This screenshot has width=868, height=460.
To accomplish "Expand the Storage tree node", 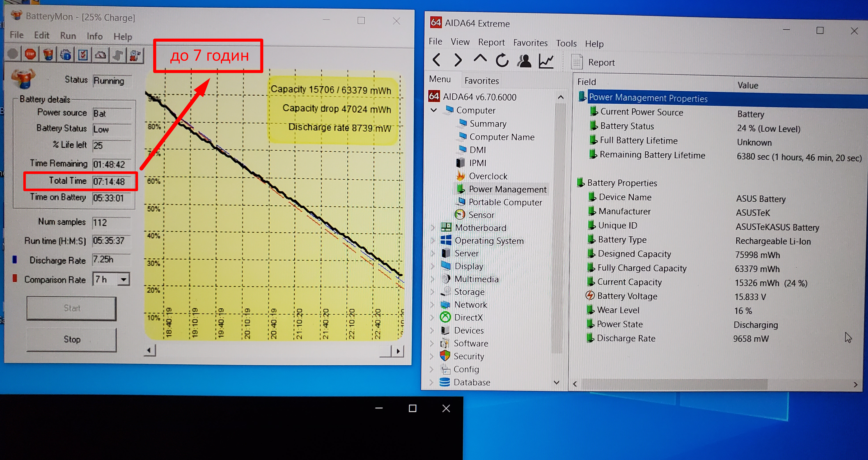I will click(x=432, y=292).
